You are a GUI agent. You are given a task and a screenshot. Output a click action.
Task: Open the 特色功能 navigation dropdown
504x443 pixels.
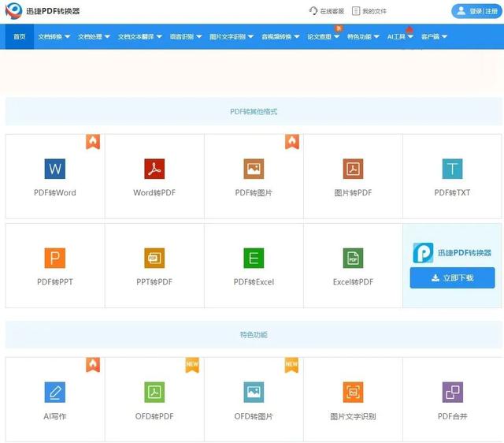(363, 37)
